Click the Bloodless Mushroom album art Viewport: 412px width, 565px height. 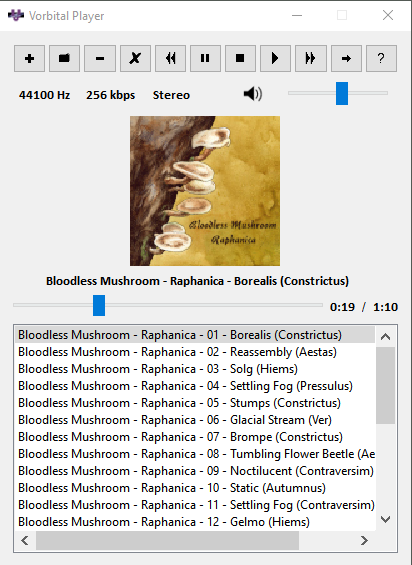pos(205,191)
